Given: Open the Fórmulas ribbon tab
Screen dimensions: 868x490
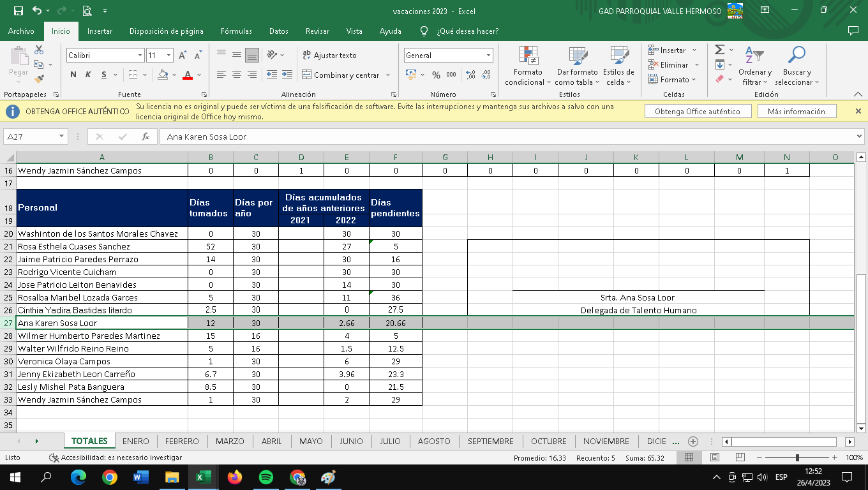Looking at the screenshot, I should pyautogui.click(x=236, y=31).
